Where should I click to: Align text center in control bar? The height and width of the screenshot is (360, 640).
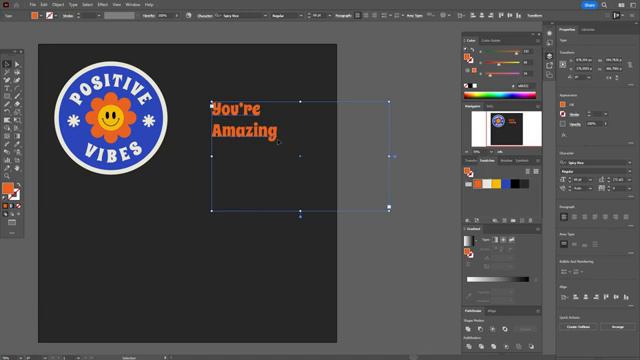tap(366, 16)
